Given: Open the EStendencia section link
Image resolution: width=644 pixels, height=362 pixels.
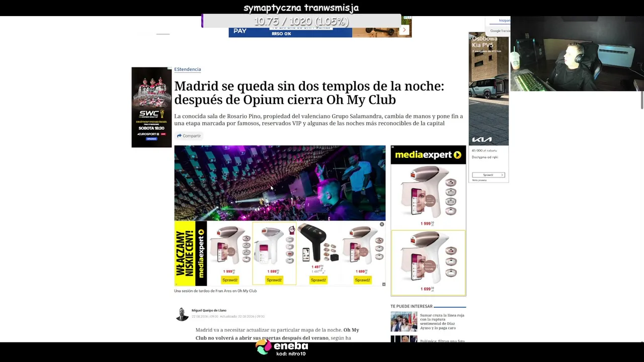Looking at the screenshot, I should (x=187, y=69).
